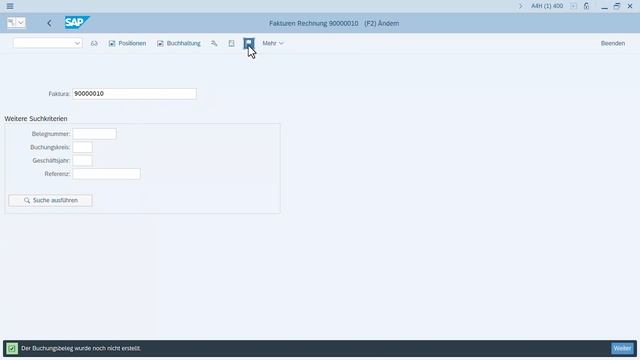The width and height of the screenshot is (640, 360).
Task: Click the Buchungskreis input field
Action: pos(82,147)
